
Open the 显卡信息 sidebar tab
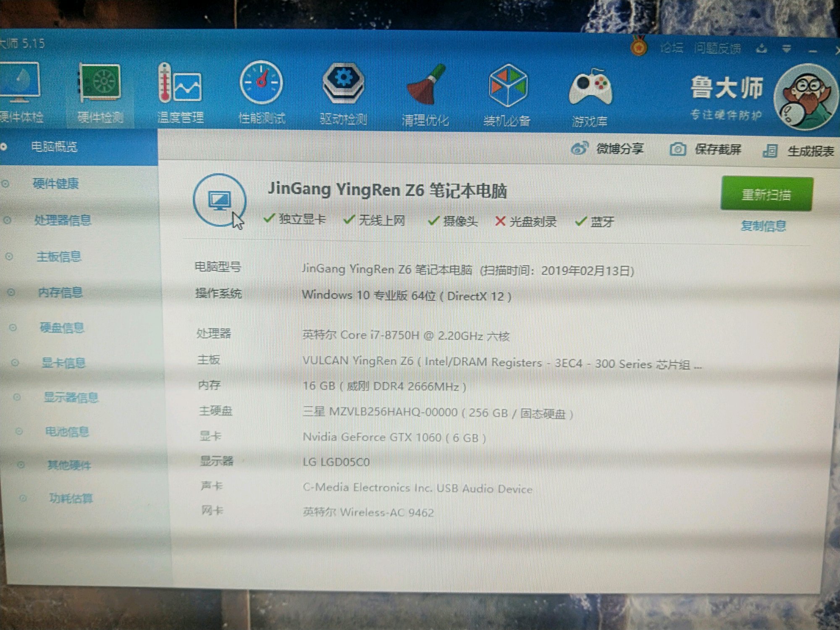[63, 362]
